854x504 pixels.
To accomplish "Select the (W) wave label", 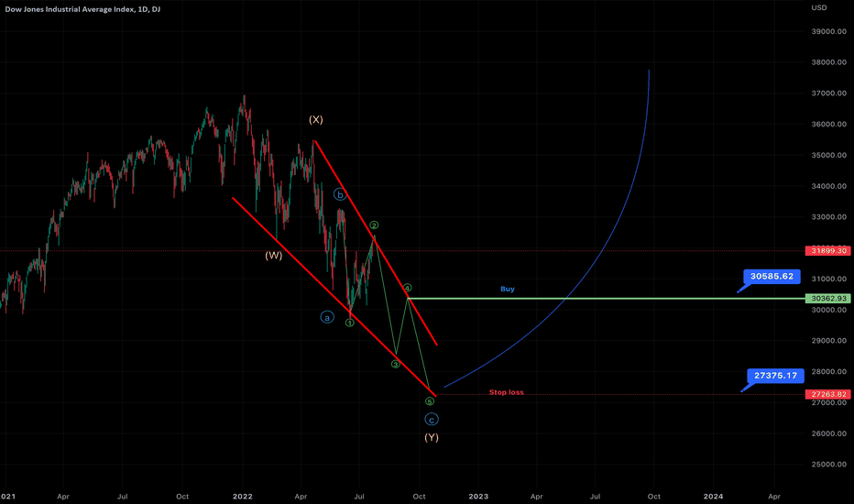I will coord(273,255).
